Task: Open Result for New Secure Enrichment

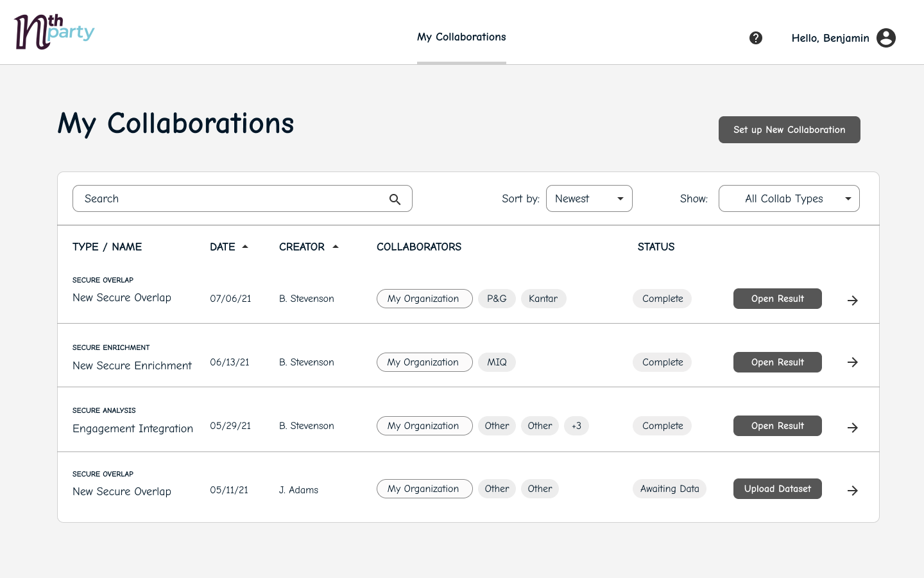Action: (x=777, y=362)
